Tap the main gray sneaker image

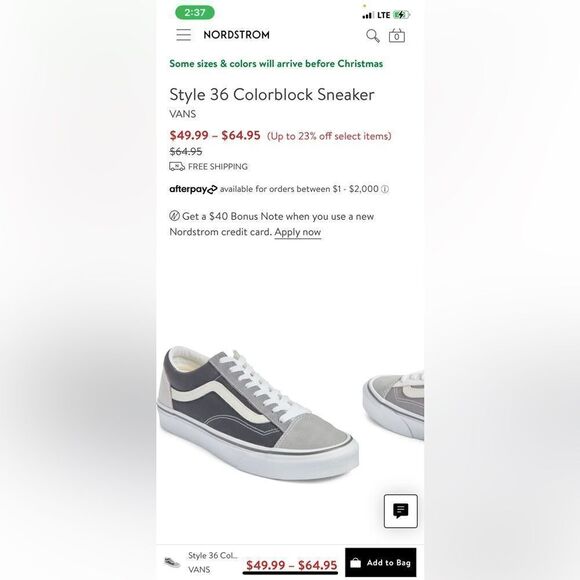coord(258,414)
